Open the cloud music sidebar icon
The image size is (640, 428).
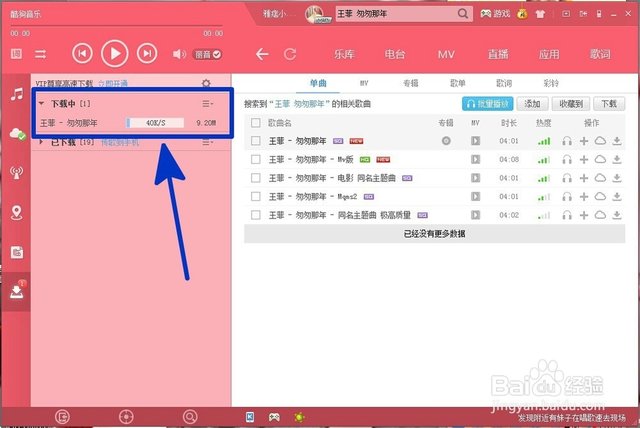tap(18, 133)
